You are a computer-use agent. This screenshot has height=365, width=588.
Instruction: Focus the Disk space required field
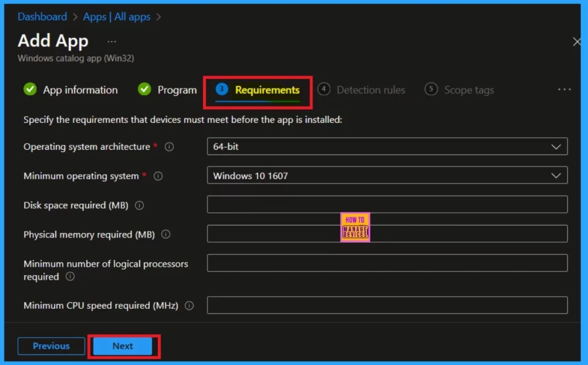point(387,205)
